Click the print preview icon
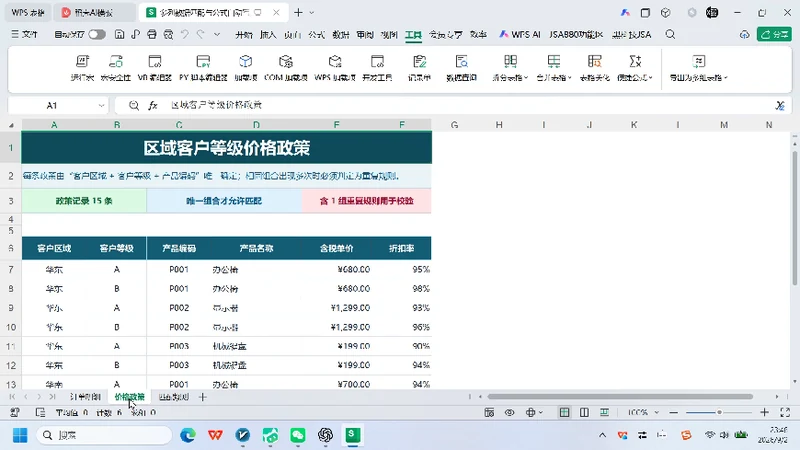Viewport: 800px width, 450px height. tap(168, 35)
